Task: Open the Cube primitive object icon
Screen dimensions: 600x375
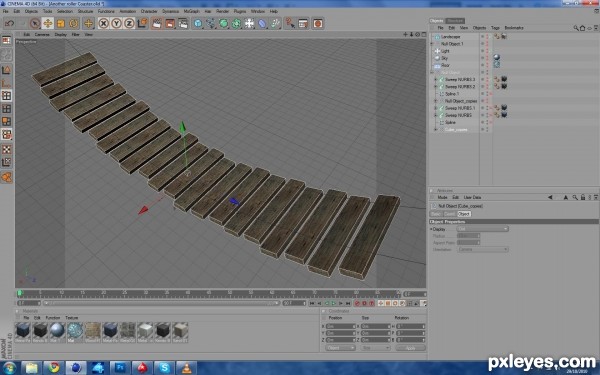Action: click(198, 23)
